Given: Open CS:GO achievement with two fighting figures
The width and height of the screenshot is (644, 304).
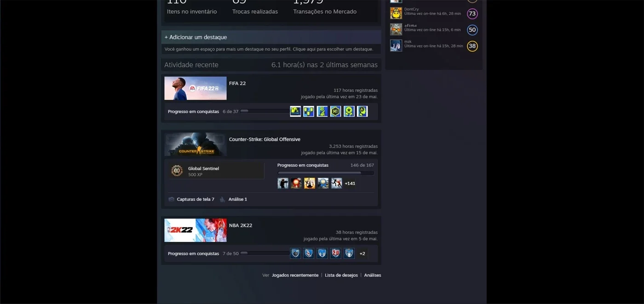Looking at the screenshot, I should tap(337, 183).
